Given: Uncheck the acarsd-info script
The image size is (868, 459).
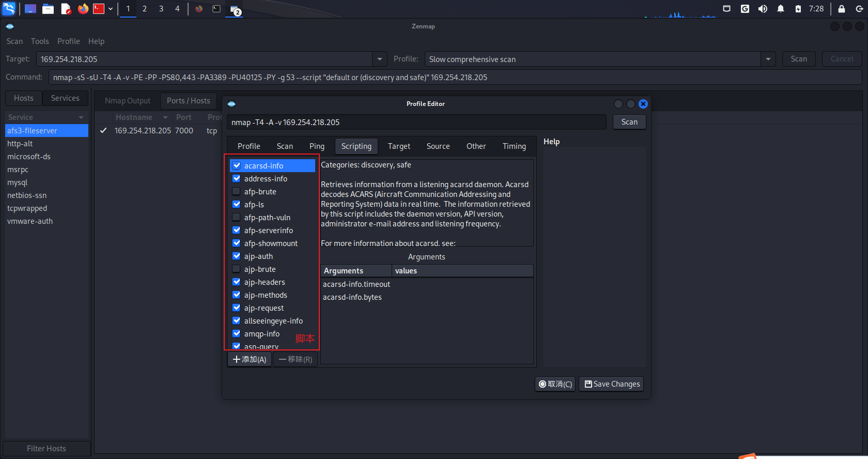Looking at the screenshot, I should pos(237,165).
